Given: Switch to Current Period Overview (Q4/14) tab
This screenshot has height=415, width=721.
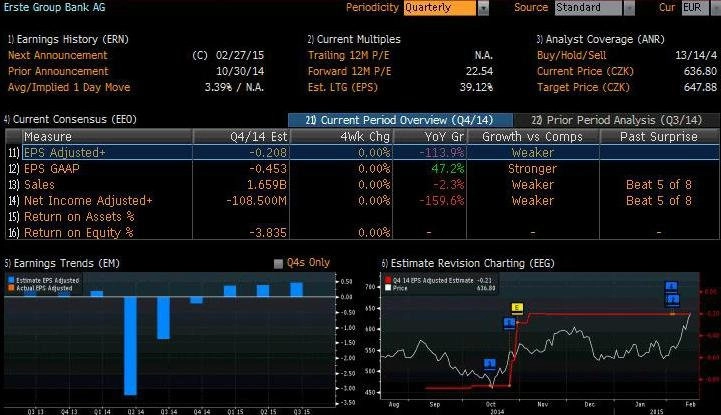Looking at the screenshot, I should coord(400,120).
